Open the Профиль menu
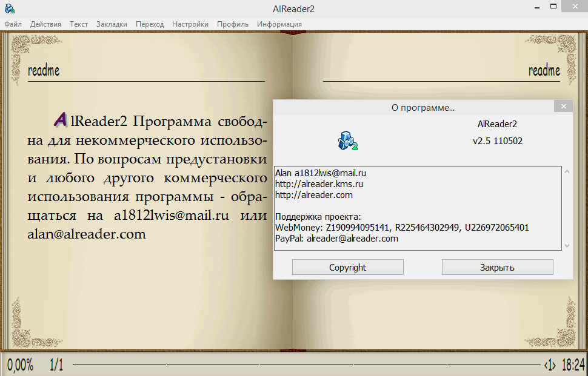 tap(233, 24)
